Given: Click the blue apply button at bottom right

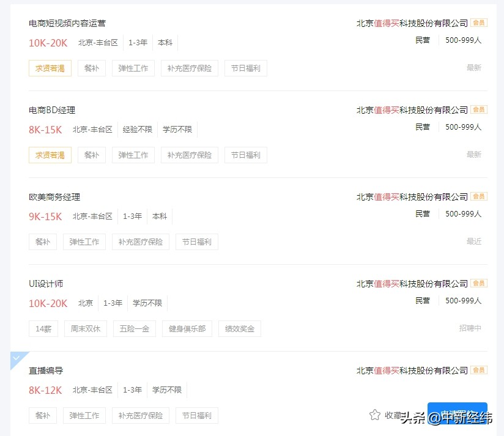Looking at the screenshot, I should 458,415.
